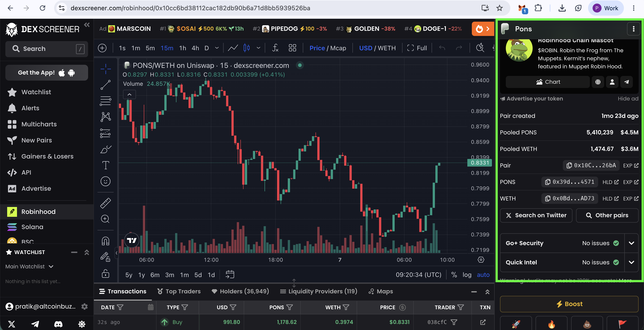Add a symbol to compare
The height and width of the screenshot is (330, 644).
tap(102, 48)
